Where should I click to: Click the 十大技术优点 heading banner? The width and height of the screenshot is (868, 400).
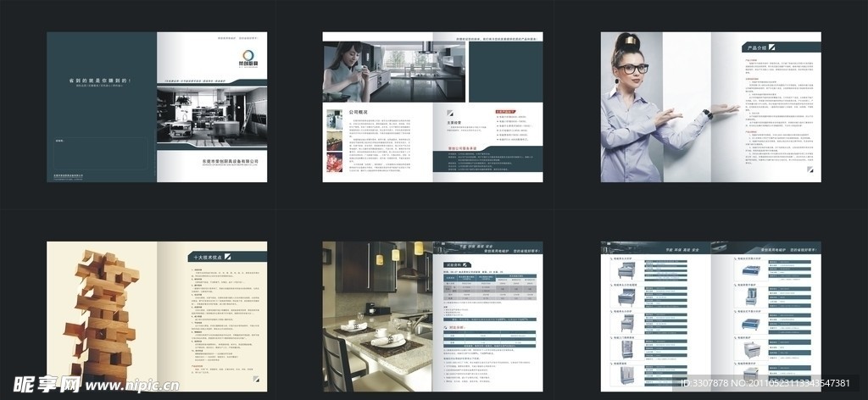coord(227,258)
